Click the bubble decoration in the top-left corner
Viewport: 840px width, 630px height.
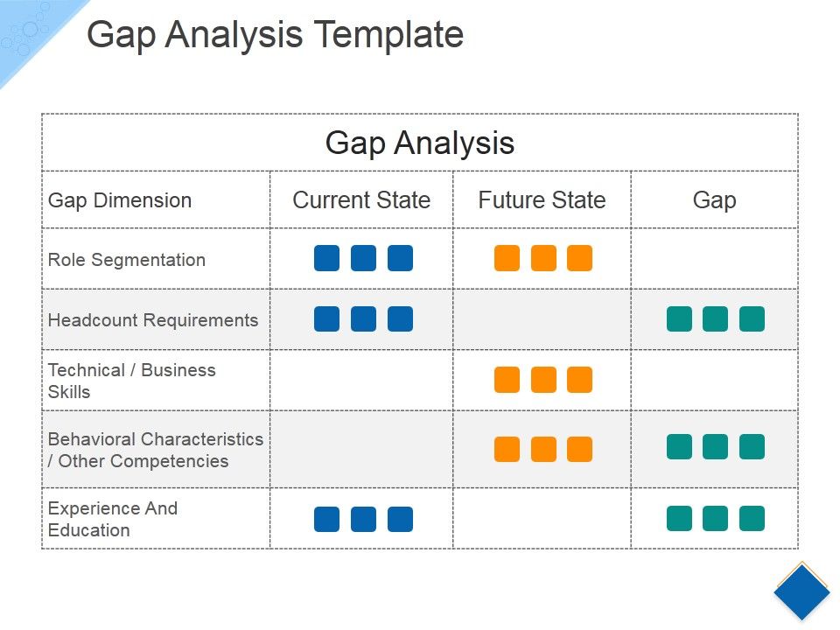click(28, 31)
